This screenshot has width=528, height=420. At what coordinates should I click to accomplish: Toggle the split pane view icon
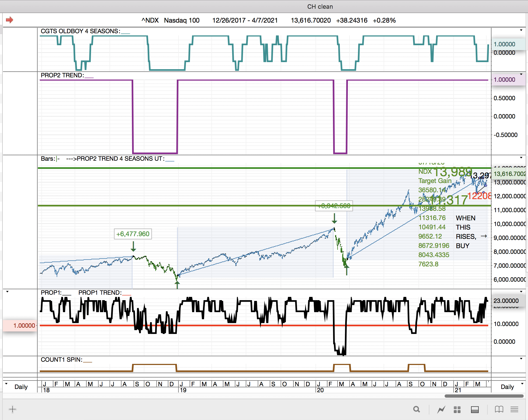[475, 409]
